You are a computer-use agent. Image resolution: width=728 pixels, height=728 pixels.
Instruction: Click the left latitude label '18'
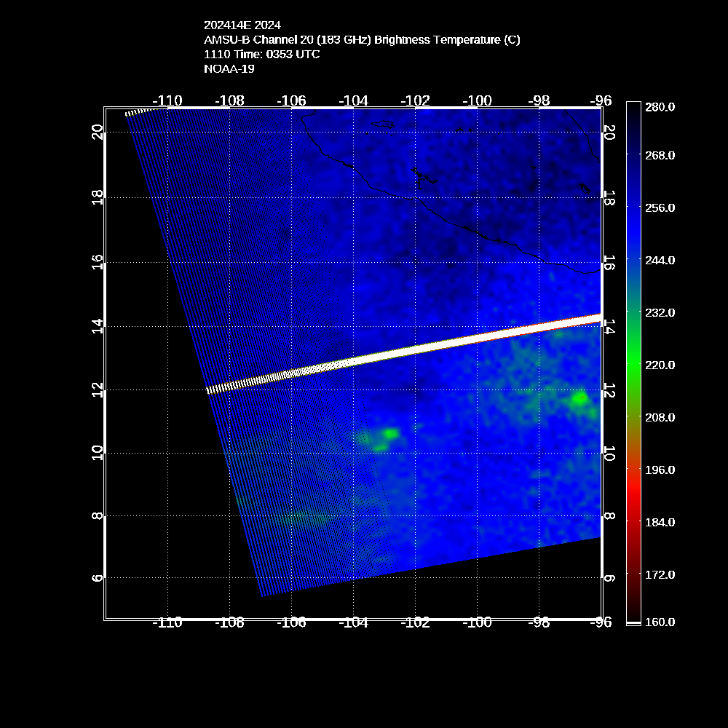(x=97, y=198)
